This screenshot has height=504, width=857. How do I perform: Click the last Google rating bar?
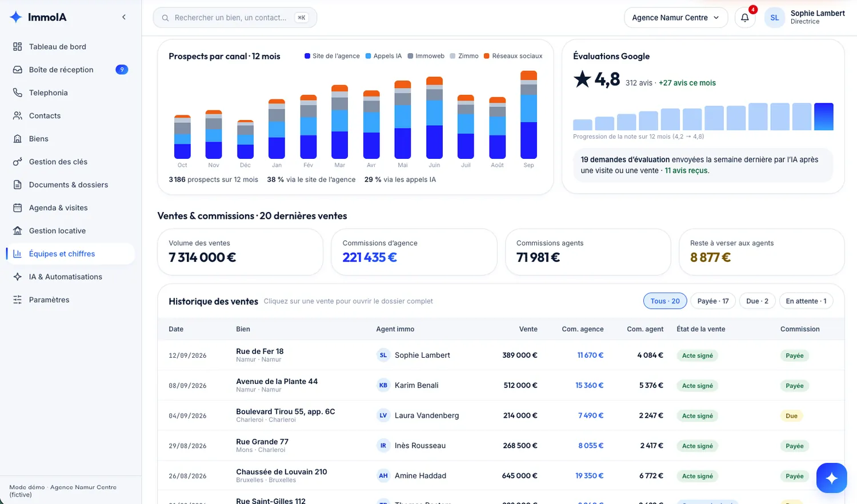823,117
